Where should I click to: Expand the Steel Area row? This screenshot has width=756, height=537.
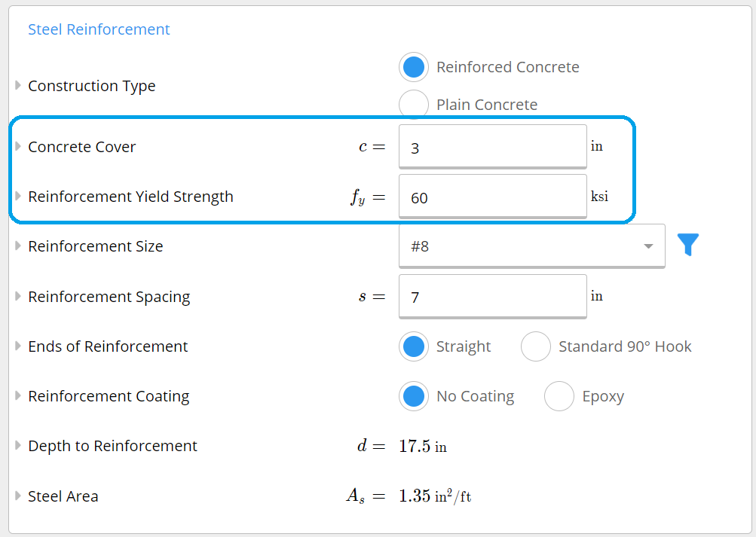[17, 496]
